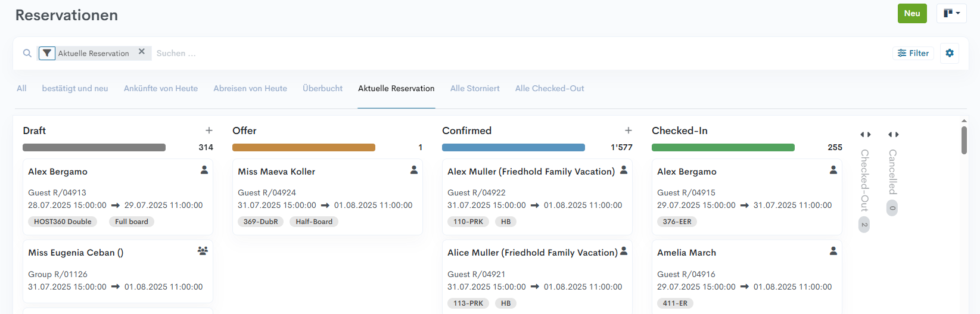Image resolution: width=980 pixels, height=314 pixels.
Task: Open the Überbucht tab
Action: pos(322,88)
